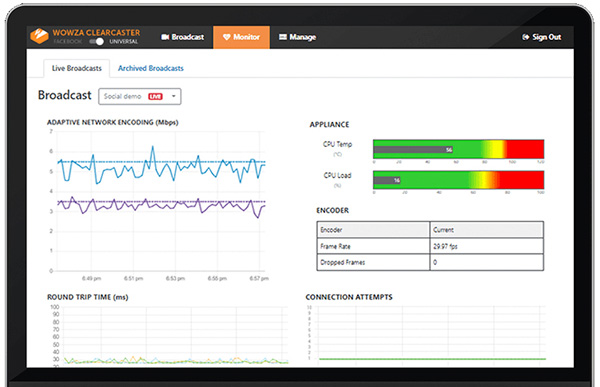This screenshot has height=387, width=600.
Task: Click the APPLIANCE section heading
Action: coord(329,125)
